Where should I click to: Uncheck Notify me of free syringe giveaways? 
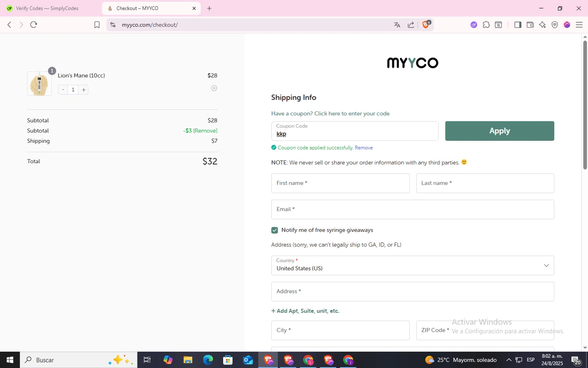point(274,230)
